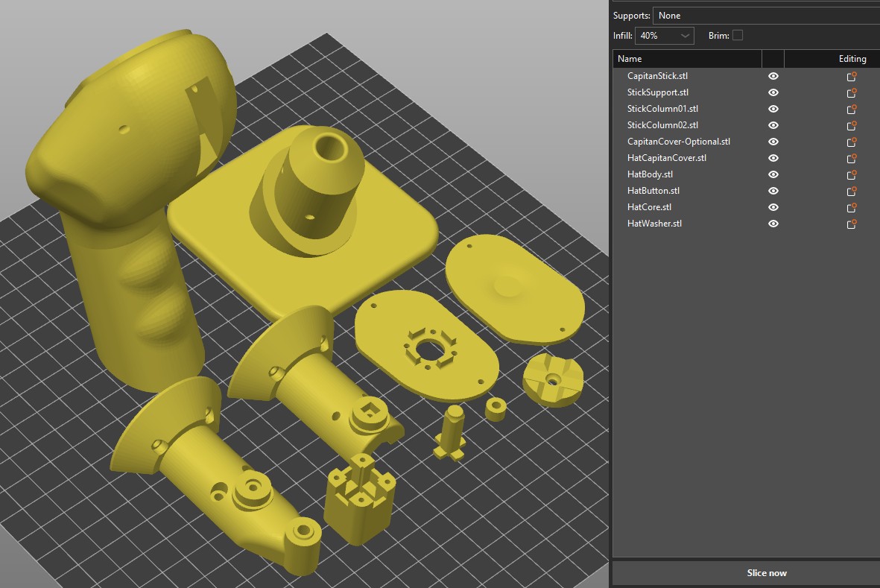
Task: Open editing icon for HatBody.stl
Action: click(852, 174)
